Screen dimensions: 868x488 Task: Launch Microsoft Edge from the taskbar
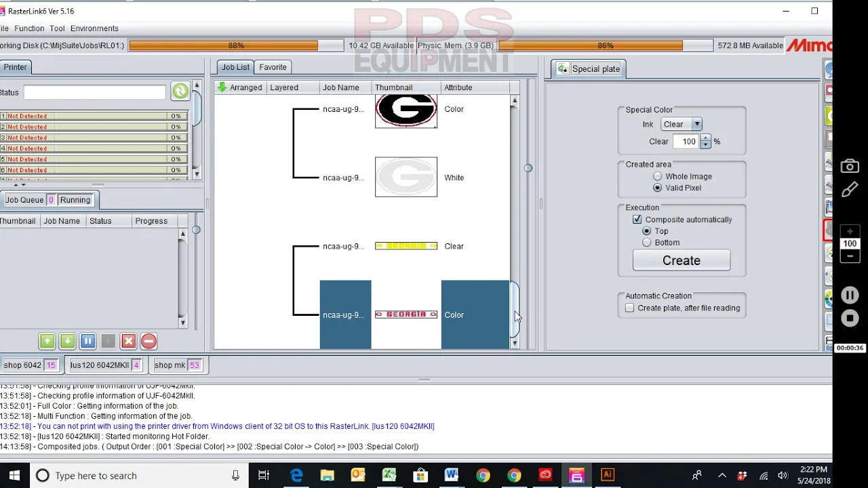click(296, 475)
